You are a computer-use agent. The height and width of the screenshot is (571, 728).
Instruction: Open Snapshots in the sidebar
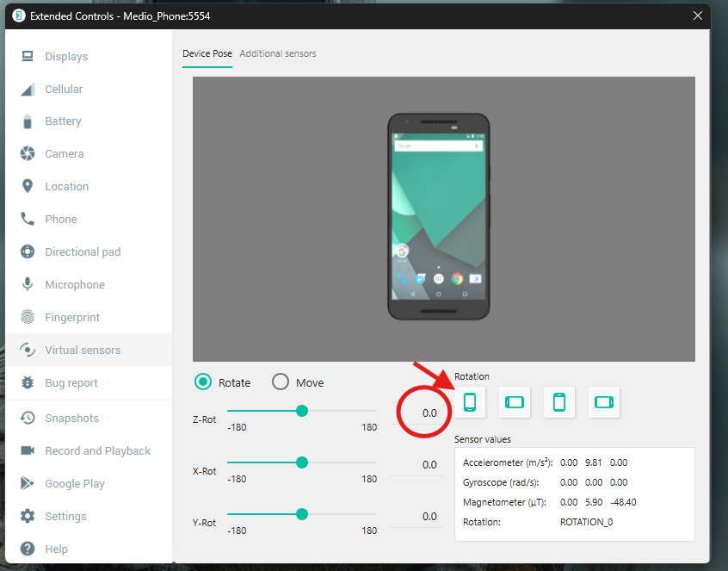click(71, 419)
